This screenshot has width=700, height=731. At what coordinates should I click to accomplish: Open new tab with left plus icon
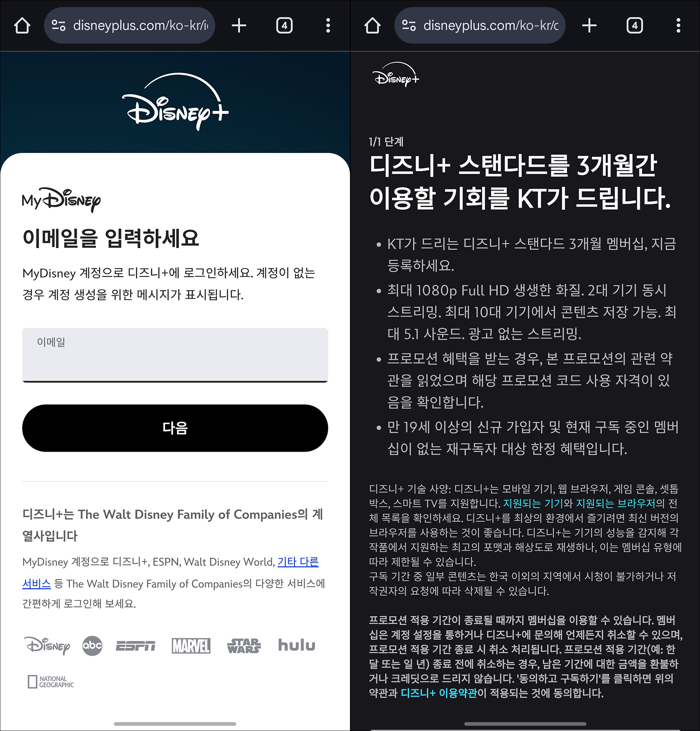(239, 26)
